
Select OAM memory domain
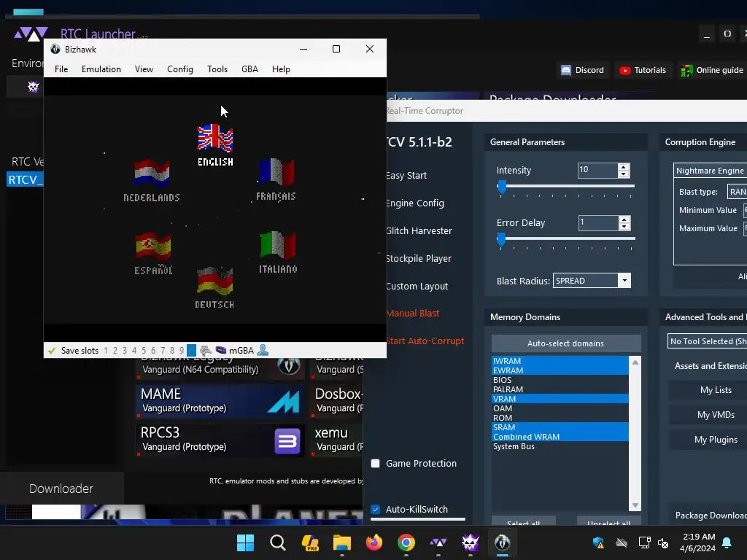[x=560, y=408]
